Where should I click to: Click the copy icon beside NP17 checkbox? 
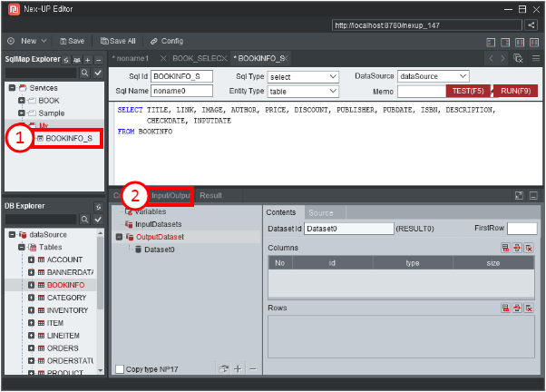(223, 369)
